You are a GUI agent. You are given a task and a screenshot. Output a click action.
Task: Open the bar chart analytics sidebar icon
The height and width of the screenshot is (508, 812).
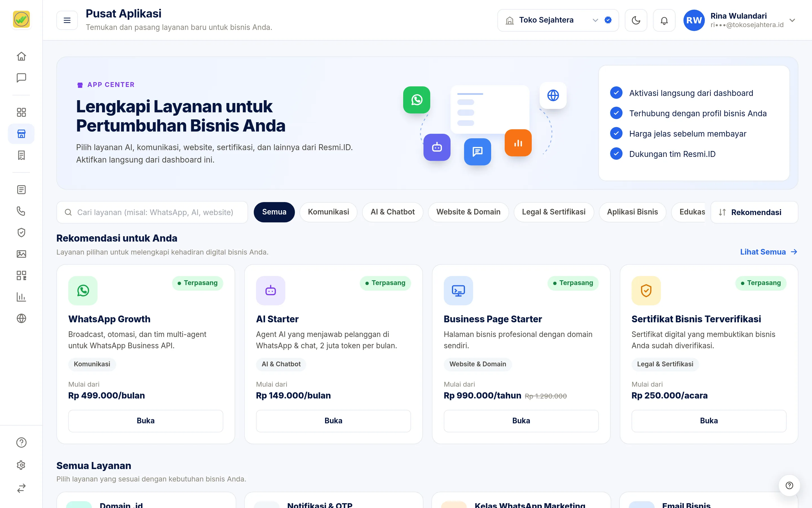click(21, 297)
